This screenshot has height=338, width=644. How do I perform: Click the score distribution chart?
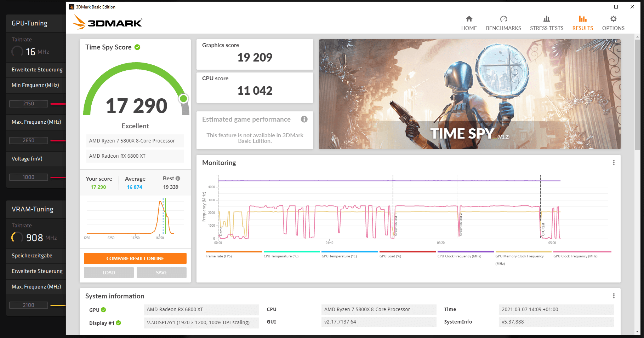click(135, 219)
